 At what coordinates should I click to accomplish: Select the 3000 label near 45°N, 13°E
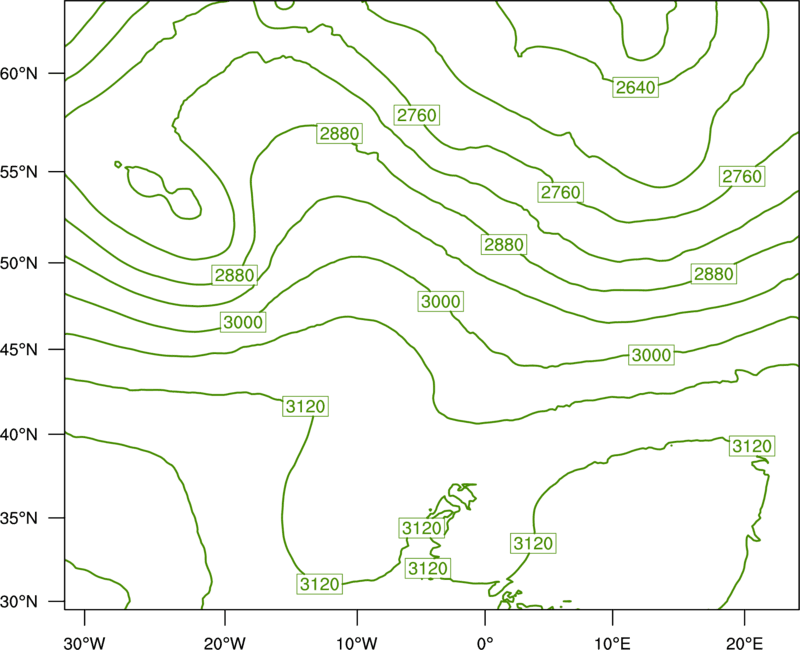pyautogui.click(x=652, y=355)
